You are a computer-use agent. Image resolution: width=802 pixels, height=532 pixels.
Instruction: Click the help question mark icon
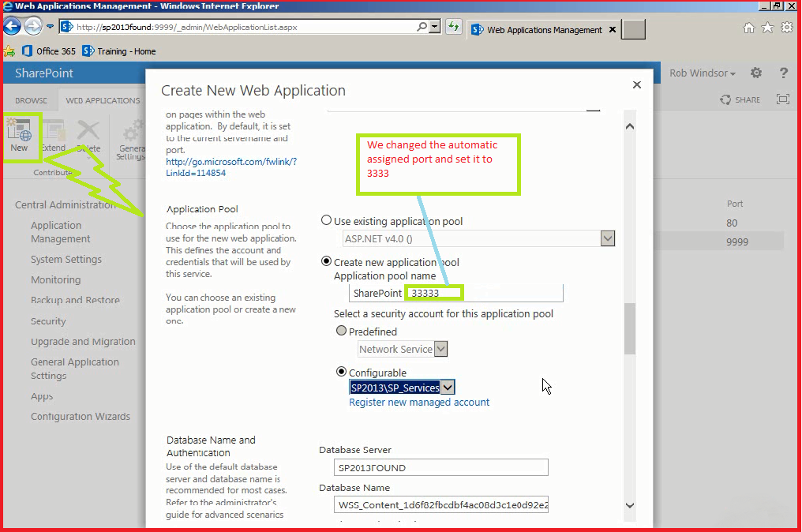tap(783, 72)
